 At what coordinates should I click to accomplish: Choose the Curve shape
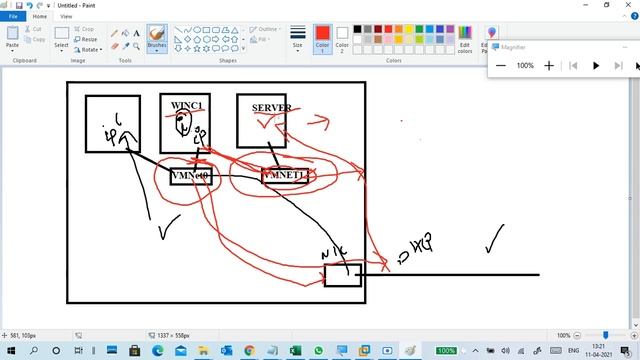coord(187,30)
